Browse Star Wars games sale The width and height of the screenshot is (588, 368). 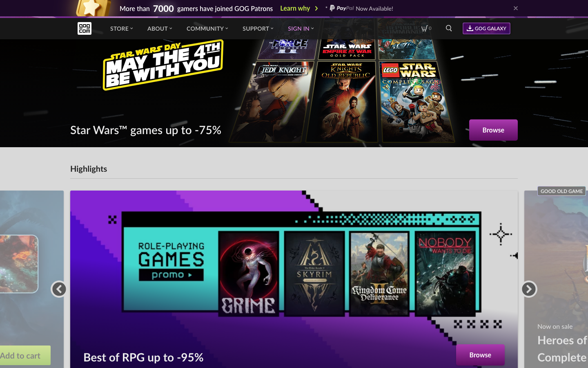[x=493, y=130]
